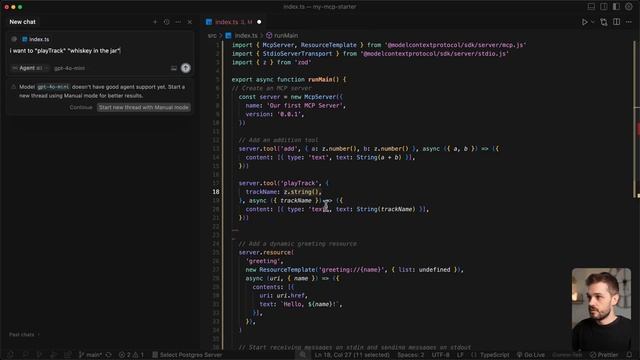The image size is (640, 360).
Task: Open editor more actions ellipsis
Action: pos(629,22)
